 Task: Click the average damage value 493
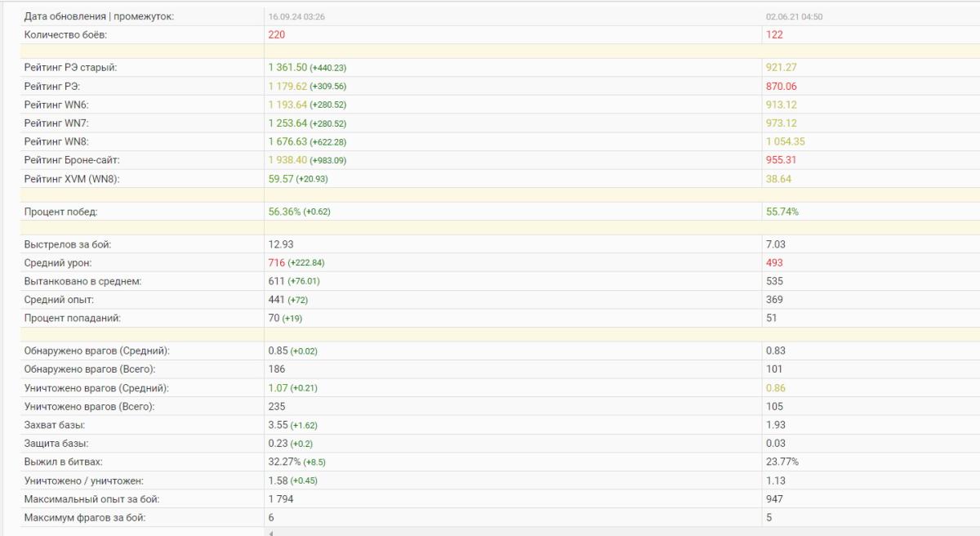pos(774,262)
